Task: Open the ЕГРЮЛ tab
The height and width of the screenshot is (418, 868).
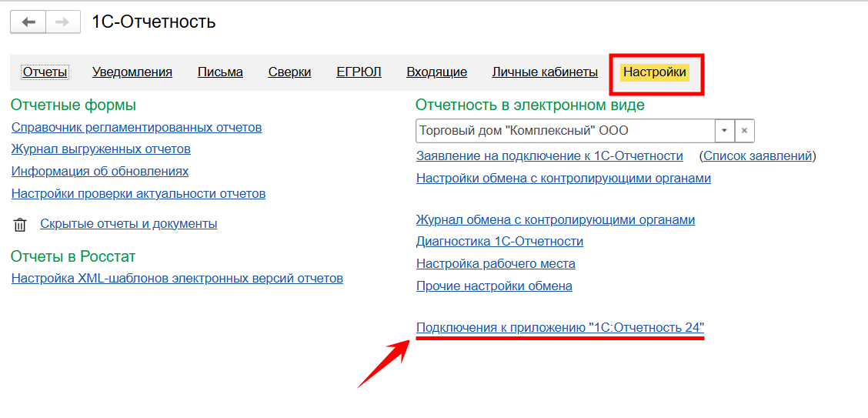Action: (x=359, y=72)
